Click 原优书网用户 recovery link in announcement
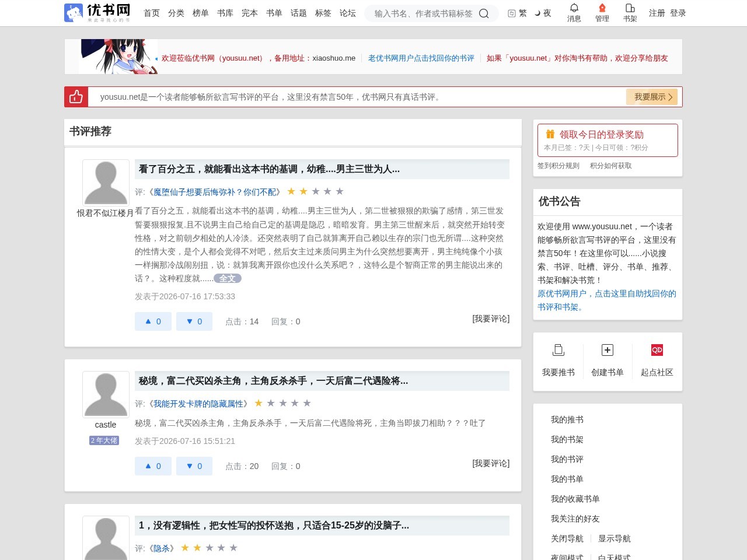Viewport: 747px width, 560px height. pyautogui.click(x=607, y=300)
